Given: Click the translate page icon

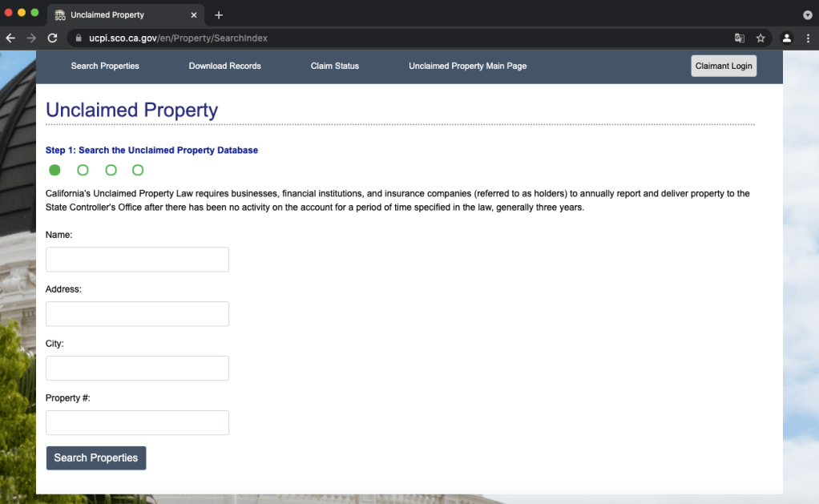Looking at the screenshot, I should pyautogui.click(x=740, y=38).
